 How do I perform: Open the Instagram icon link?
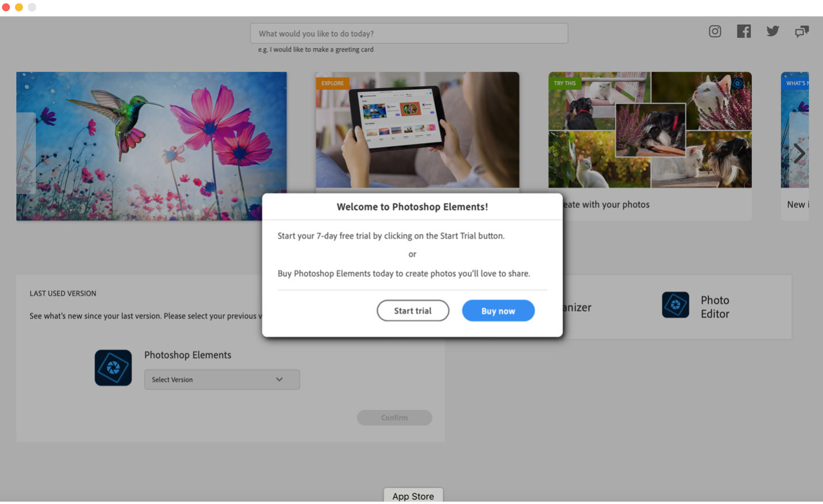pyautogui.click(x=715, y=32)
